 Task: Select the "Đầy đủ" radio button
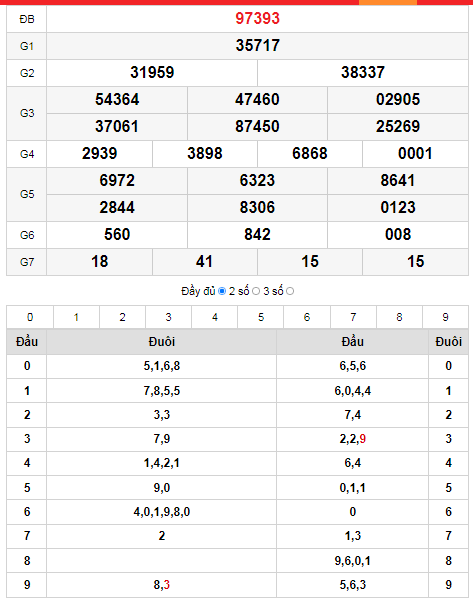pyautogui.click(x=222, y=291)
